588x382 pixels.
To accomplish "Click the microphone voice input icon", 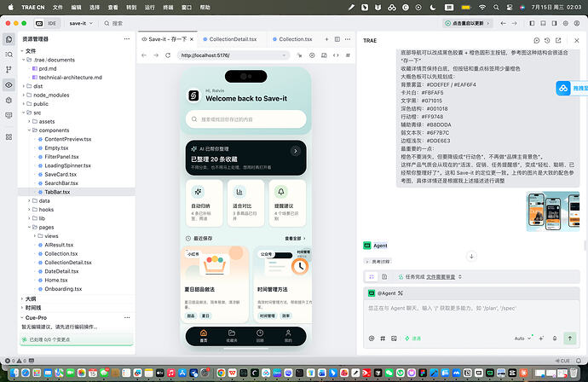I will pyautogui.click(x=555, y=339).
